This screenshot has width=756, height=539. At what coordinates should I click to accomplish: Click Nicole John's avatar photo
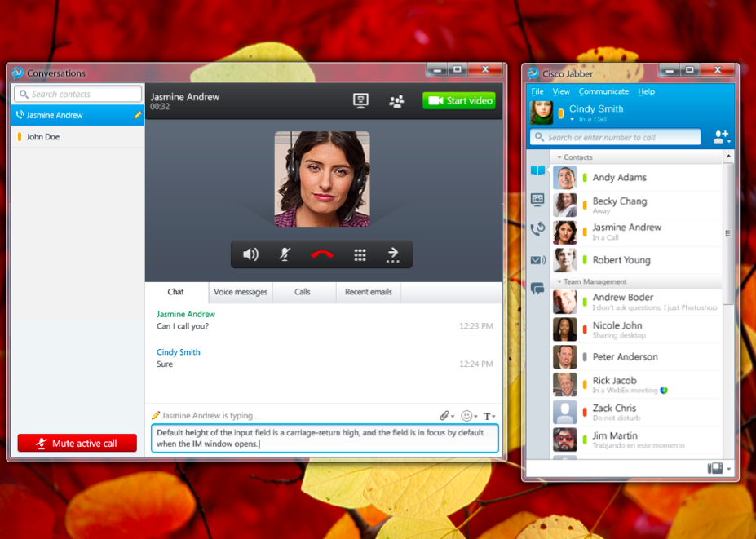(x=564, y=329)
